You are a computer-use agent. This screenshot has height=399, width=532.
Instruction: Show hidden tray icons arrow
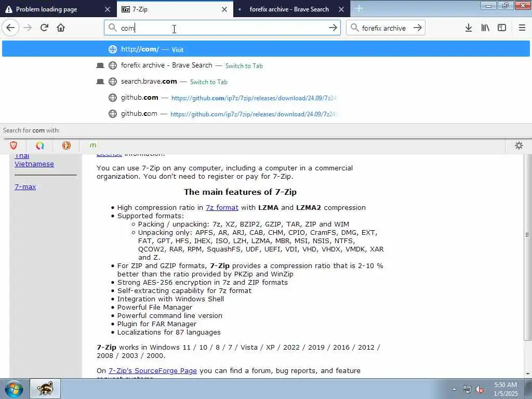pos(454,389)
